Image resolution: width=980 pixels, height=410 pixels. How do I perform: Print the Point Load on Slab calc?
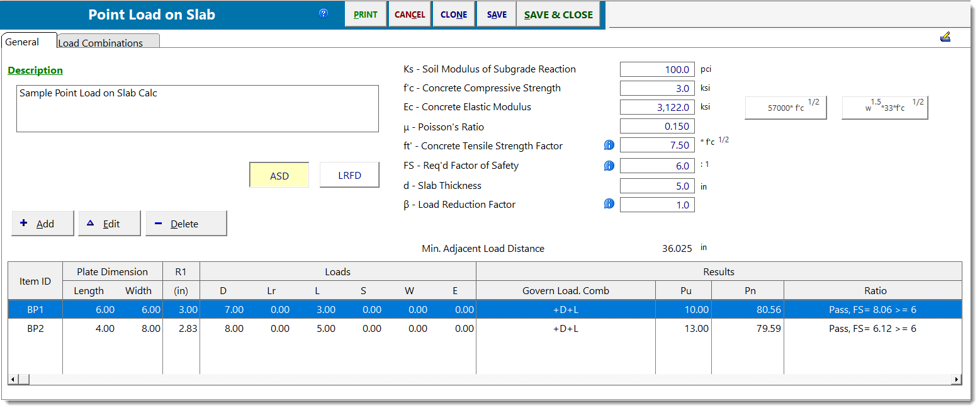click(x=366, y=13)
